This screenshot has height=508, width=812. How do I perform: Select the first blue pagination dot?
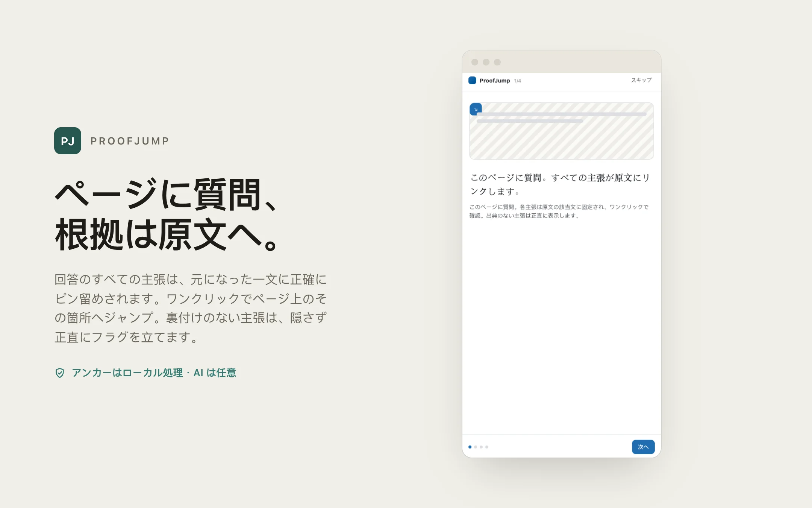470,447
